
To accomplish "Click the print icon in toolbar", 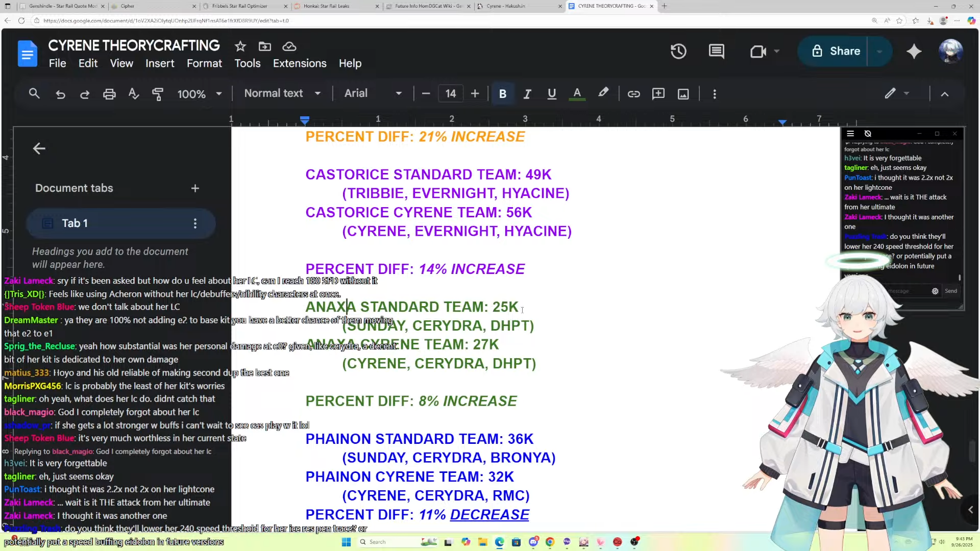I will point(109,94).
